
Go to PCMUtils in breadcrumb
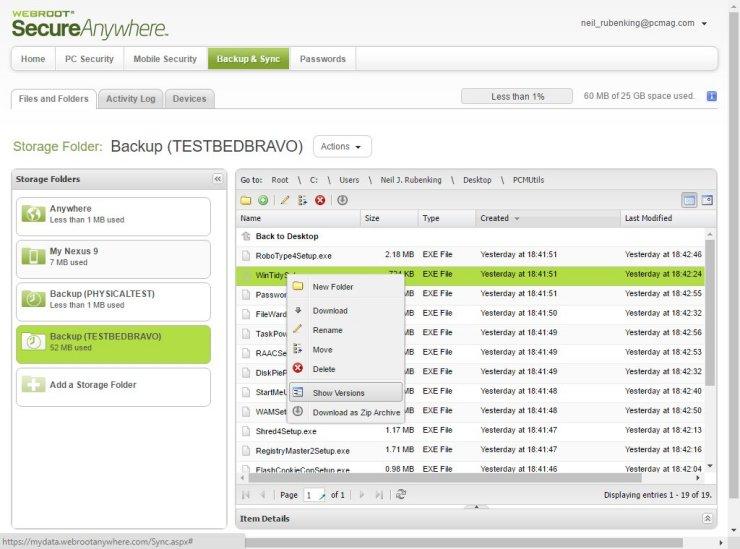coord(529,180)
